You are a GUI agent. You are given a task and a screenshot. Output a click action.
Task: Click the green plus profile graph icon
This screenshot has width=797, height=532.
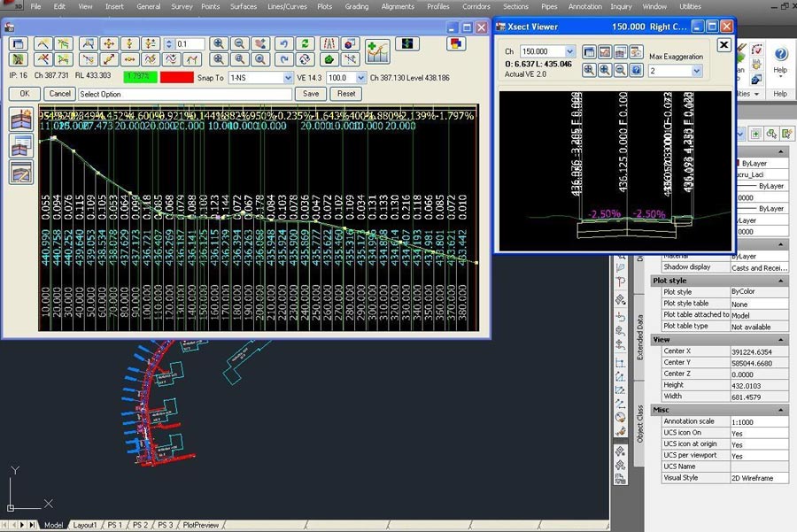pyautogui.click(x=377, y=51)
